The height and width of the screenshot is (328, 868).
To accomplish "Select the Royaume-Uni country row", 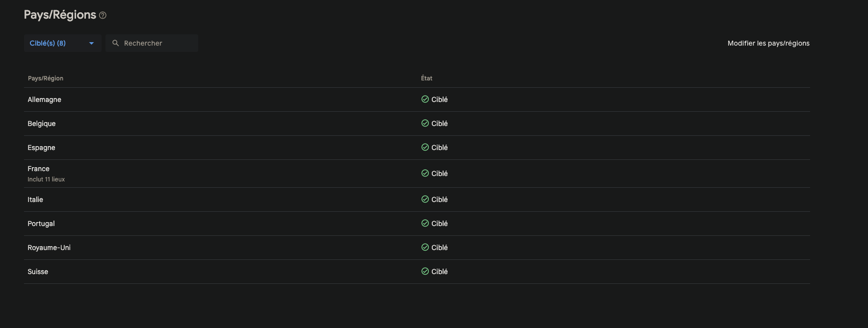I will pyautogui.click(x=49, y=248).
